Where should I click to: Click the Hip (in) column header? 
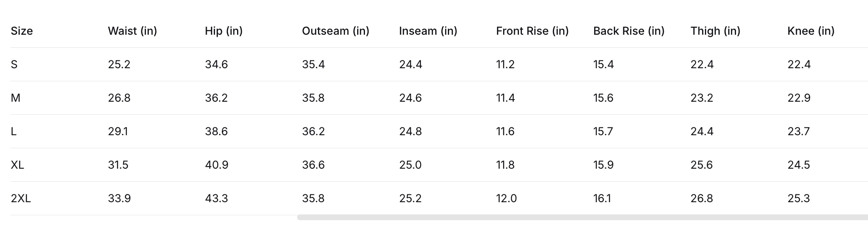[224, 31]
